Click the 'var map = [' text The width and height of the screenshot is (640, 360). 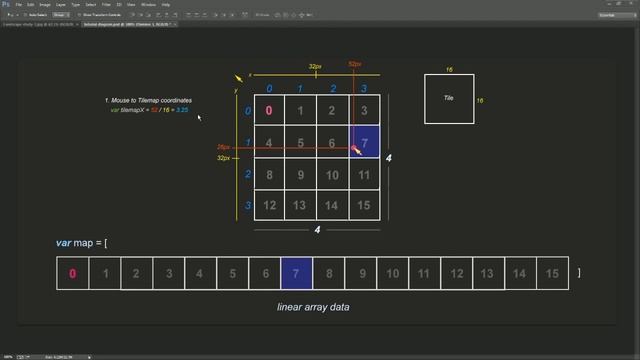82,243
